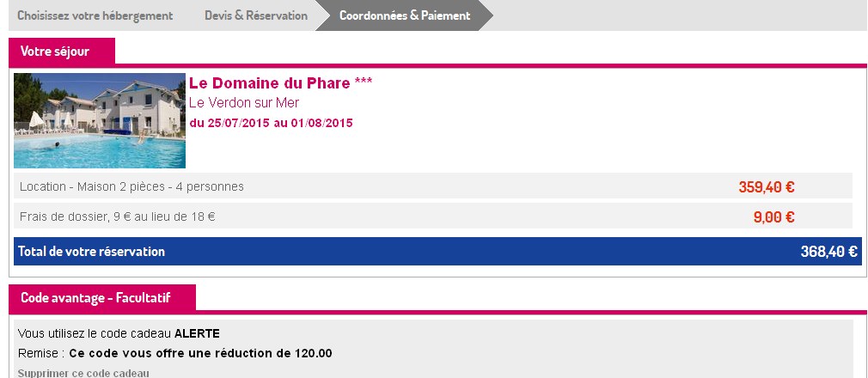Click the 359,40 € rental price
Viewport: 868px width, 378px height.
point(767,186)
